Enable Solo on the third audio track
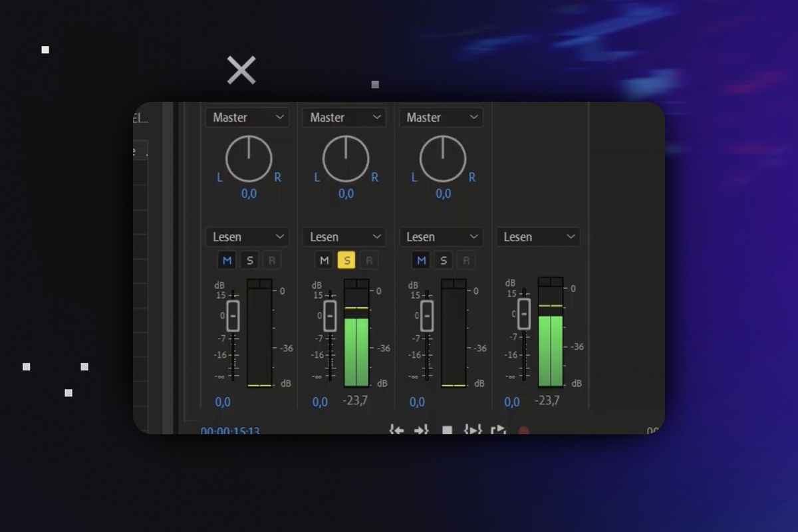 (x=444, y=260)
